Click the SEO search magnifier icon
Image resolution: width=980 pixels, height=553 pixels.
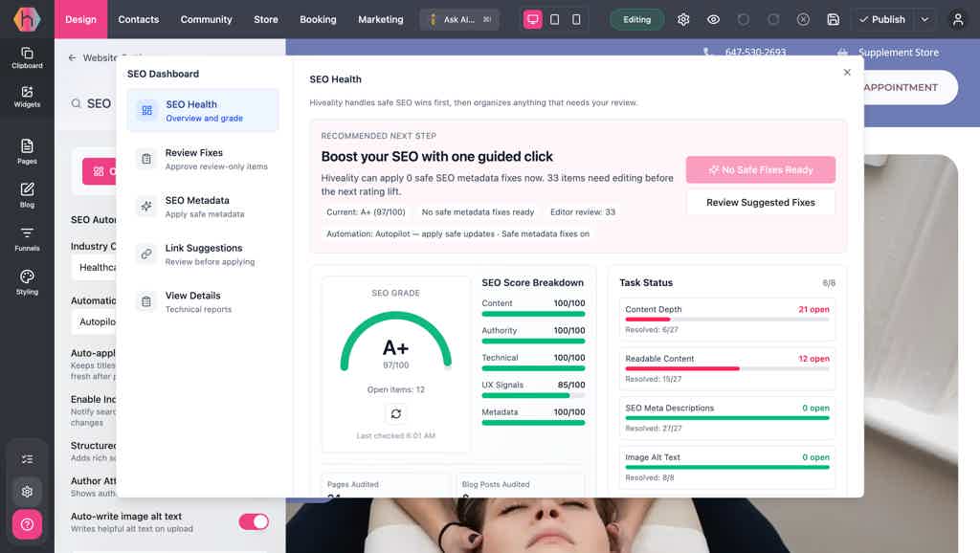[77, 103]
